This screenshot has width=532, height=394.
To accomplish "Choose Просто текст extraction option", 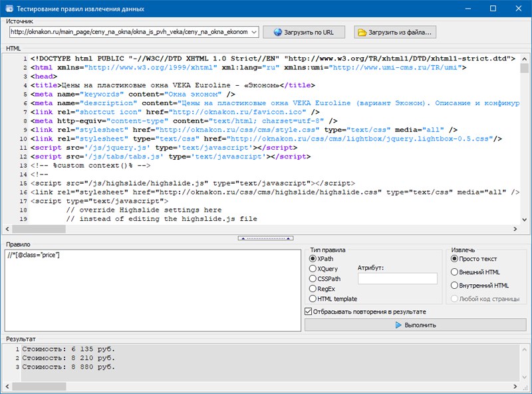I will [474, 258].
